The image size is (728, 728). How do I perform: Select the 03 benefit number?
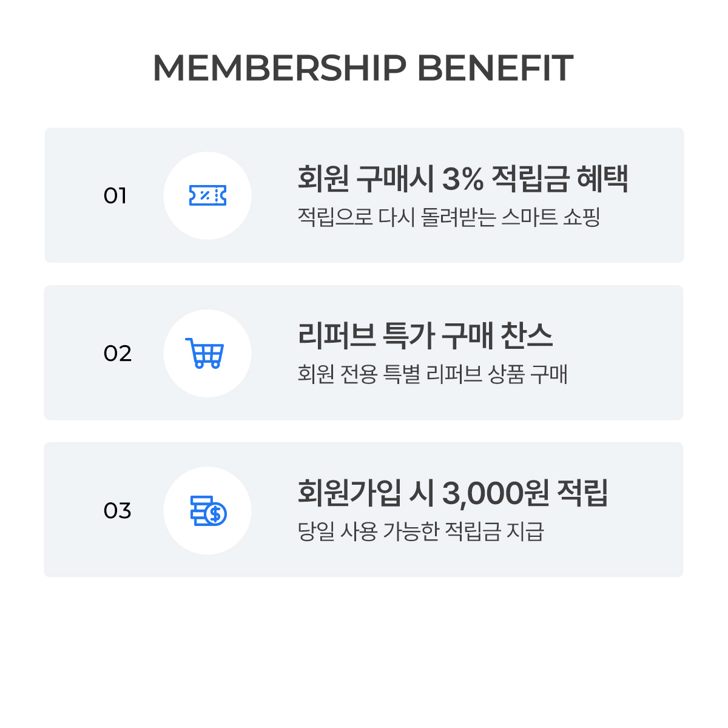[117, 511]
